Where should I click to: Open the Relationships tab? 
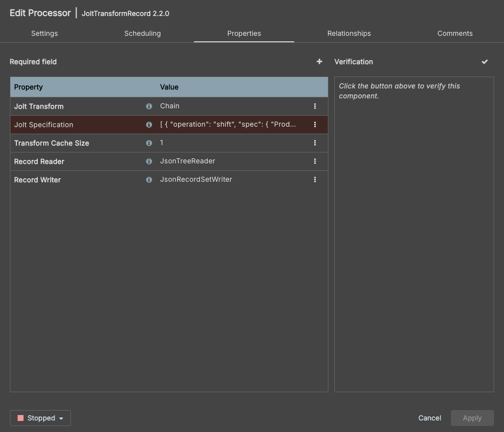coord(349,33)
